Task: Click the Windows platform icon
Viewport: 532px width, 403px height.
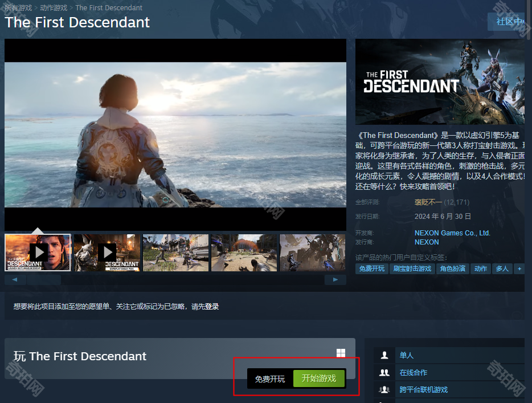Action: [341, 353]
